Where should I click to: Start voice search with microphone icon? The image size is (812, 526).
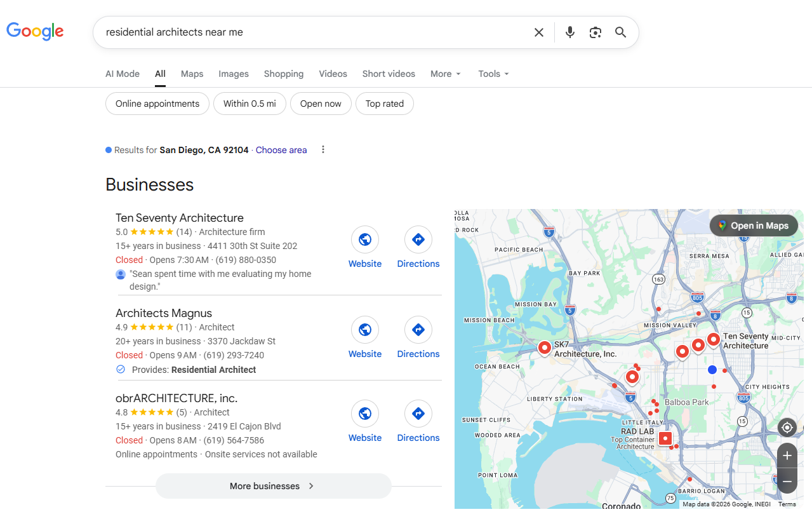pyautogui.click(x=569, y=32)
